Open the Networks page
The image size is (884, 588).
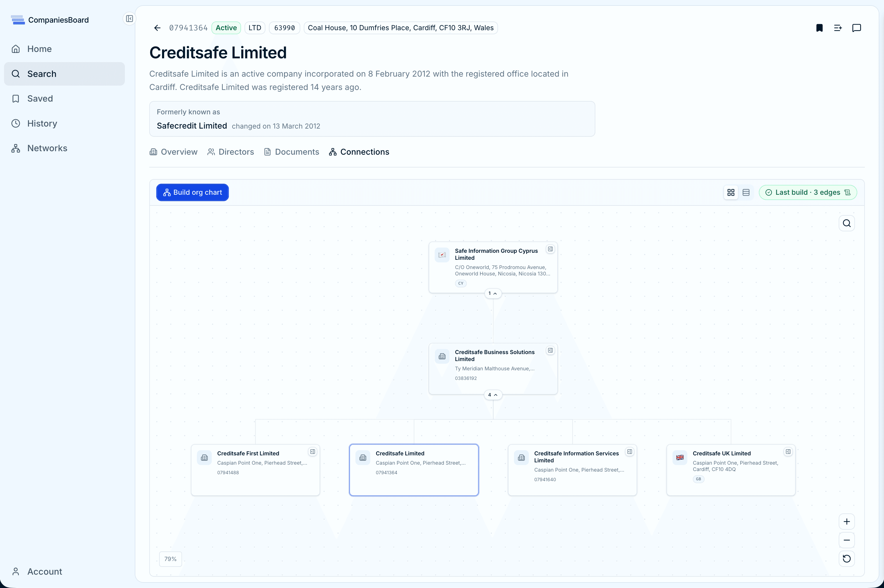point(64,148)
